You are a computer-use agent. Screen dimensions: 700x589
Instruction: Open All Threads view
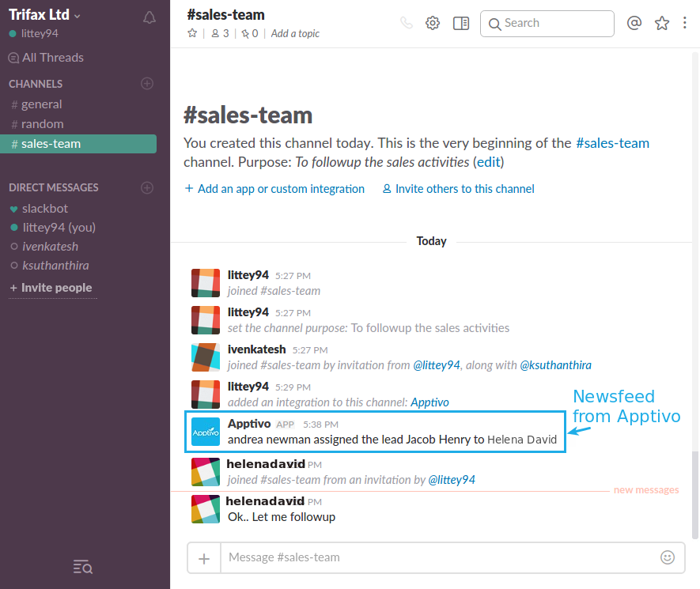46,58
